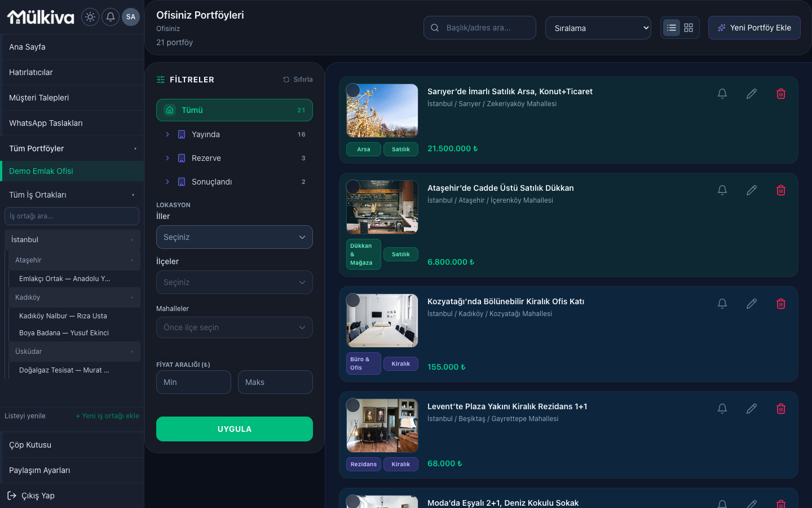Image resolution: width=812 pixels, height=508 pixels.
Task: Edit the Kozyatağı ofis listing
Action: (752, 304)
